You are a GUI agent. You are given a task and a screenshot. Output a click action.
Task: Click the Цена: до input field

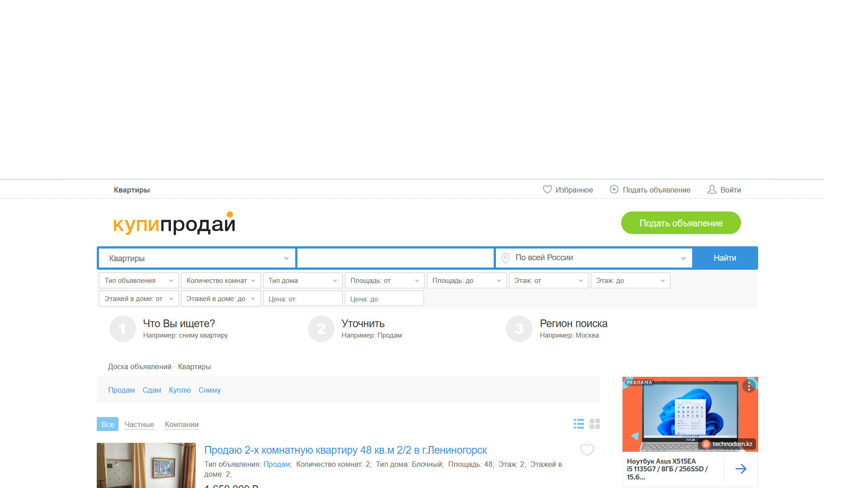[384, 299]
